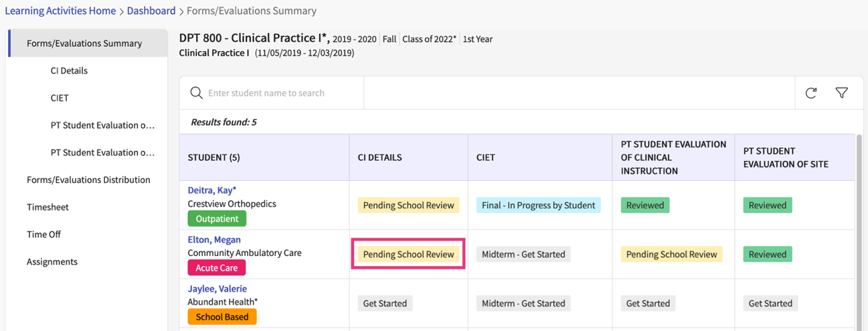
Task: Open the Dashboard breadcrumb link
Action: (151, 11)
